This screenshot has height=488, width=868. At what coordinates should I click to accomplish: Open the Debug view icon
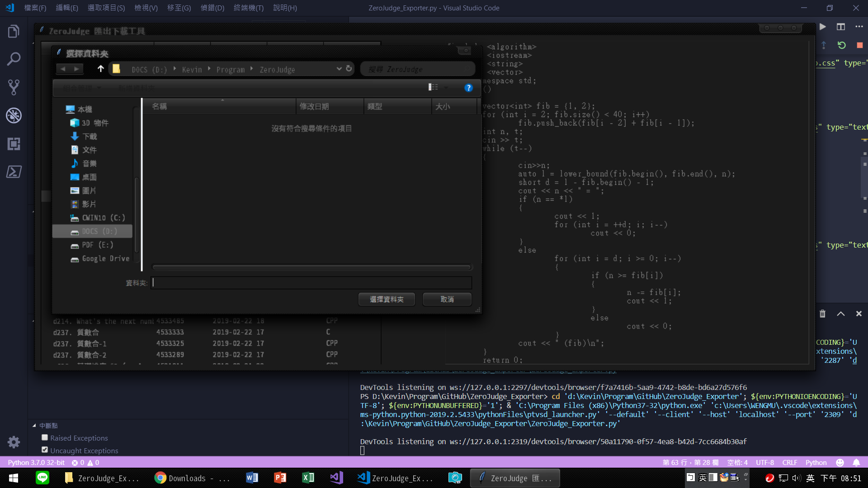pyautogui.click(x=14, y=116)
